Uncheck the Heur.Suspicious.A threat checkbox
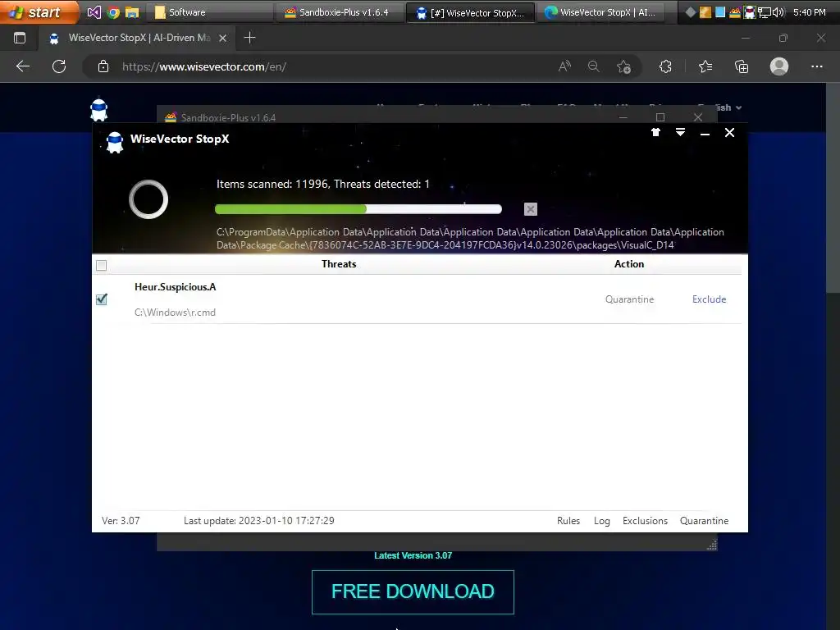 [101, 299]
